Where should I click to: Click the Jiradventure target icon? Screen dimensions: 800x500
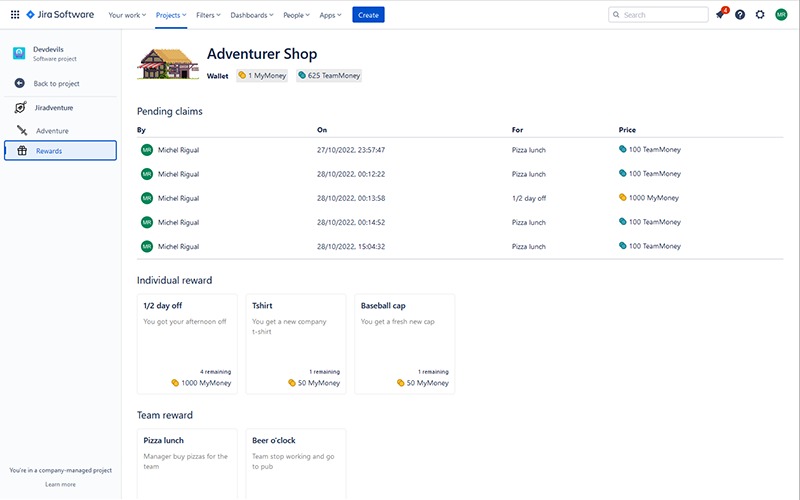(x=20, y=108)
